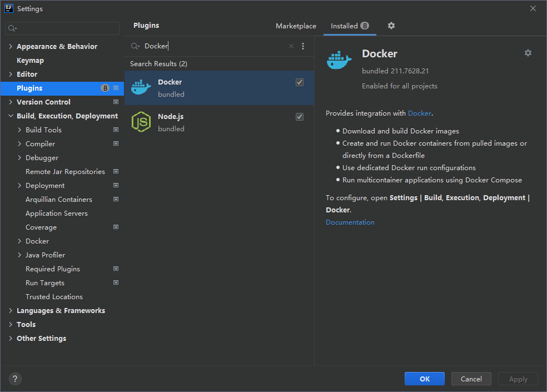The height and width of the screenshot is (392, 547).
Task: Switch to Marketplace tab
Action: coord(296,26)
